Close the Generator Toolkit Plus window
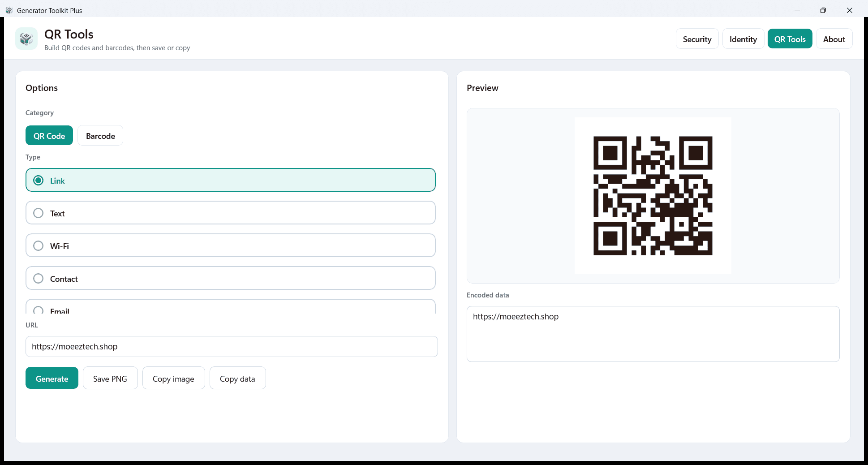 [x=850, y=10]
